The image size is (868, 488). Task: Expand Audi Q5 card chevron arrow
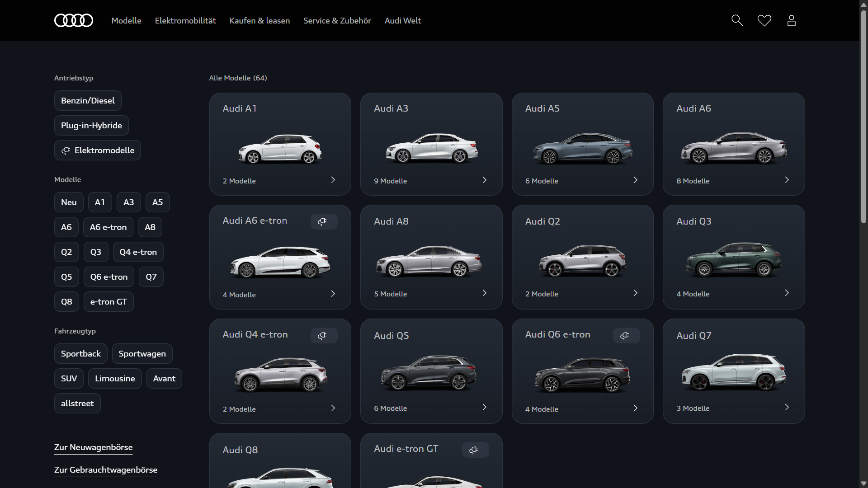pyautogui.click(x=484, y=407)
